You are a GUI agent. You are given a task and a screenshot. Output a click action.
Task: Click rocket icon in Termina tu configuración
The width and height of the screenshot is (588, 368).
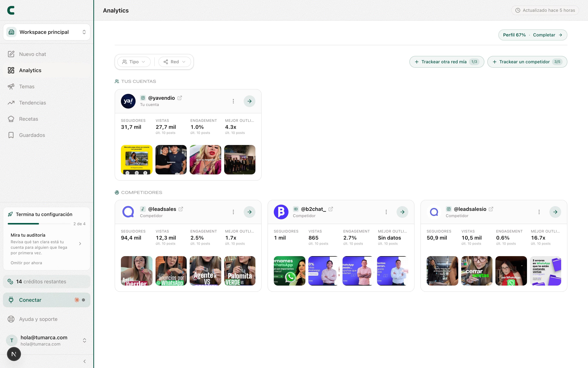(10, 214)
